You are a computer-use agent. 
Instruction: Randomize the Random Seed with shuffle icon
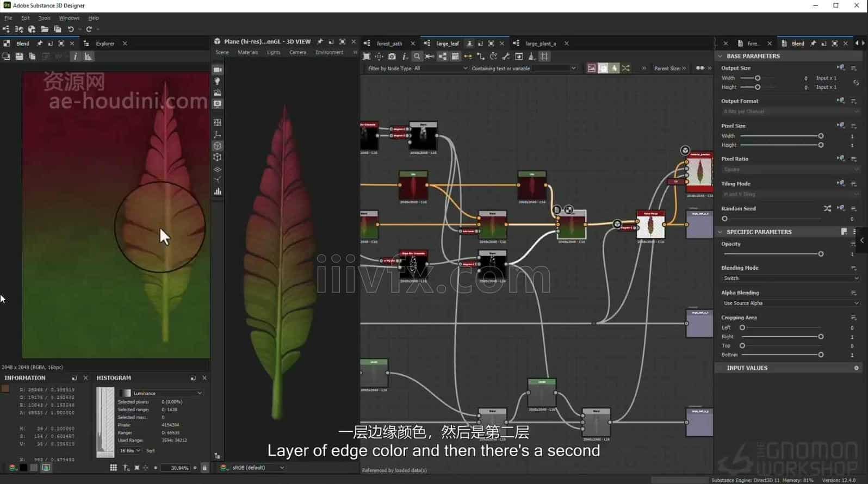827,208
